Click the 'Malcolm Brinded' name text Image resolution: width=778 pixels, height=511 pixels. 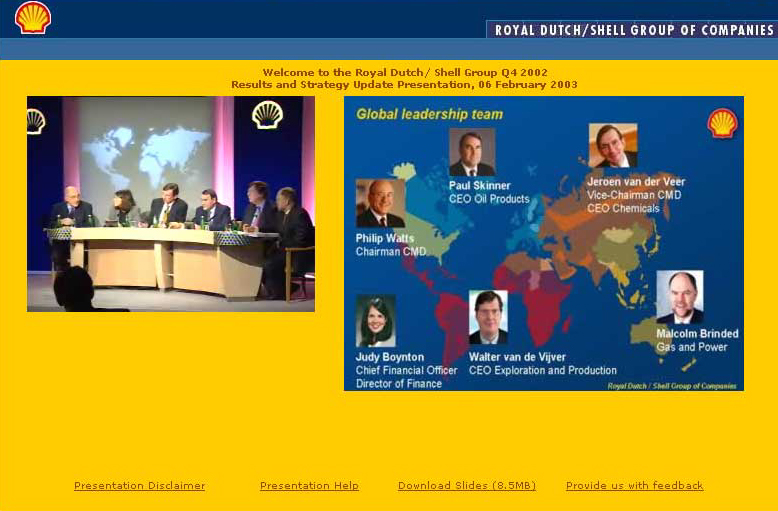697,334
